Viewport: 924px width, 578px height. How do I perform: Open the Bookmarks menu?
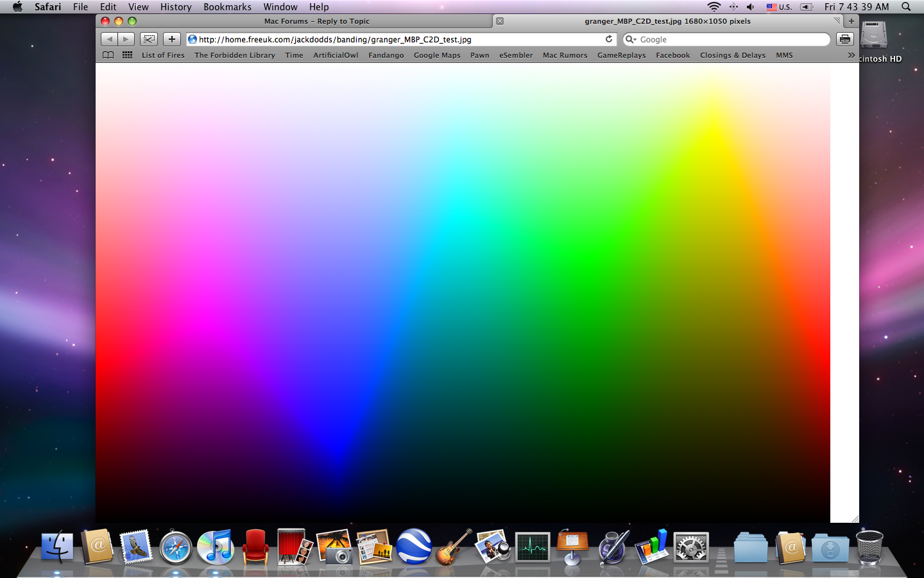(227, 7)
